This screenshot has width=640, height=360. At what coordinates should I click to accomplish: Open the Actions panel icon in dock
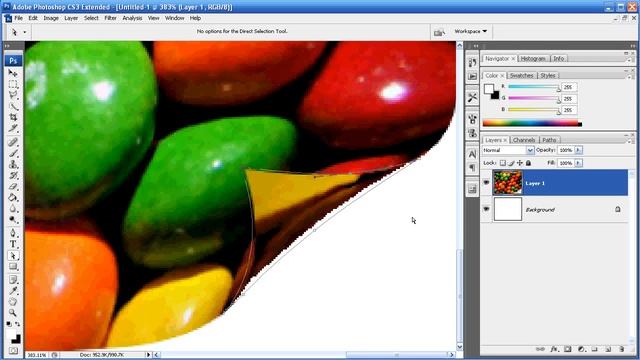(472, 76)
